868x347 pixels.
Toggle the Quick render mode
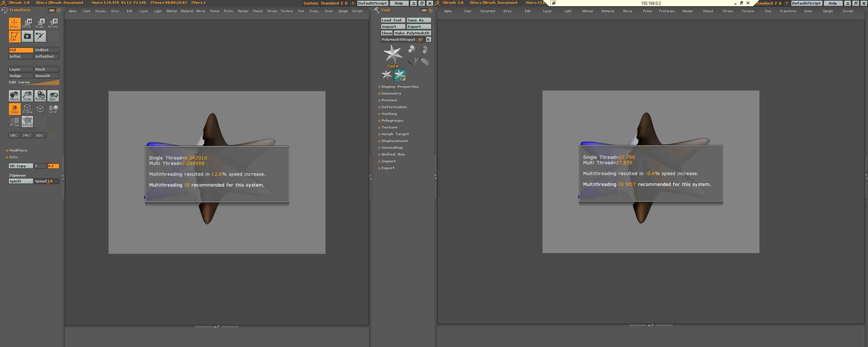click(14, 109)
